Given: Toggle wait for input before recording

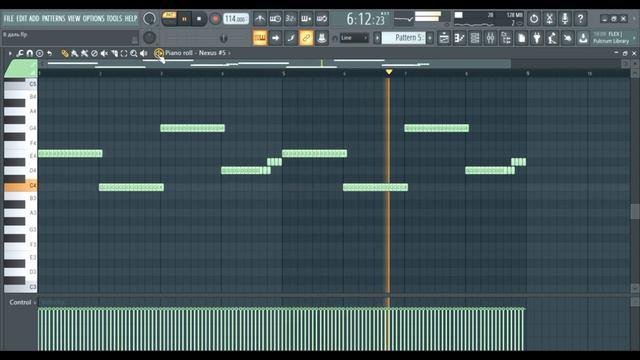Looking at the screenshot, I should pyautogui.click(x=275, y=19).
